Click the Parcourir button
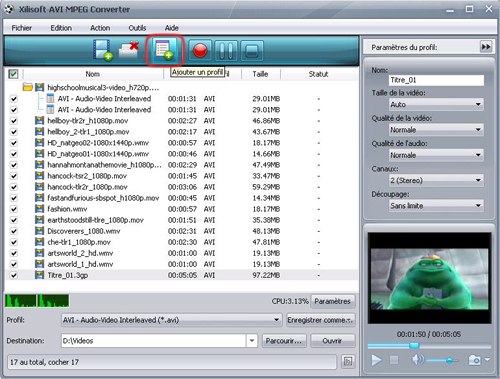The width and height of the screenshot is (500, 379). tap(284, 341)
